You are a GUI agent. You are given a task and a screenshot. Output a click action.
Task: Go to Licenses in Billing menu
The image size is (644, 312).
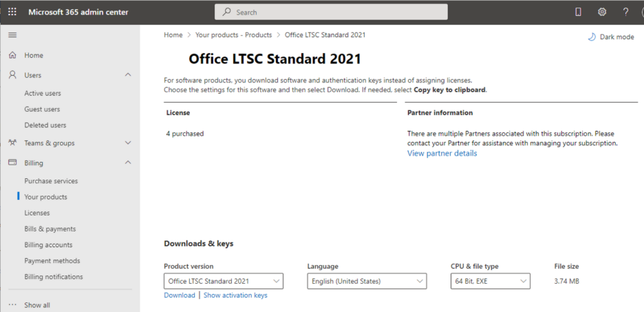(x=37, y=213)
